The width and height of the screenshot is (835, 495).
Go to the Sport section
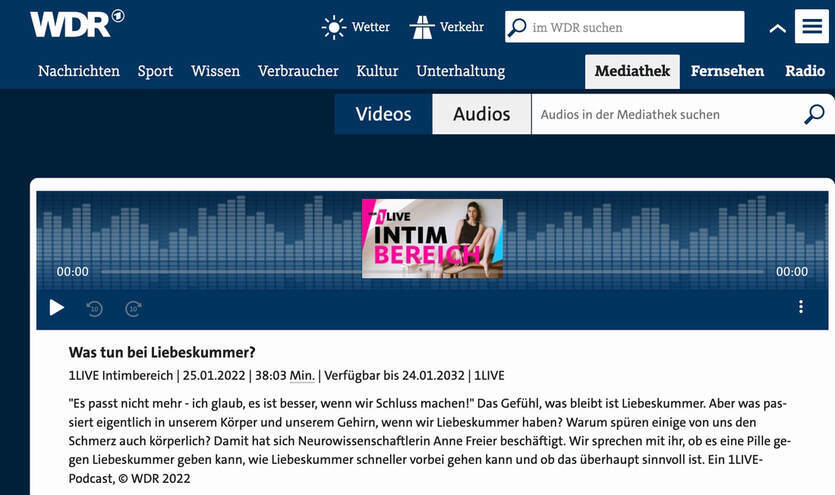[155, 71]
